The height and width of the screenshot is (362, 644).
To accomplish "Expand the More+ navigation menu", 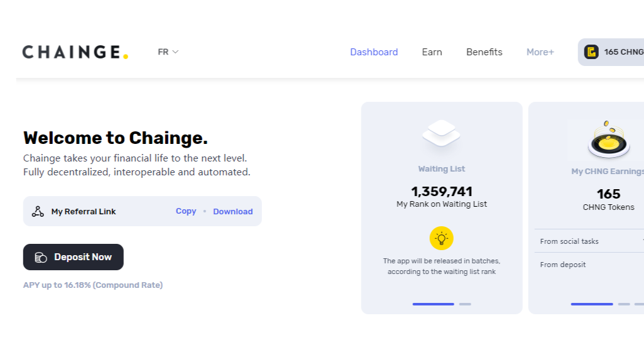I will [x=539, y=52].
